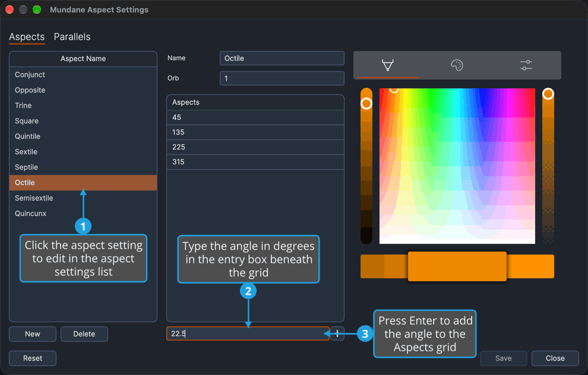Click the Name field containing Octile
588x375 pixels.
pos(282,58)
